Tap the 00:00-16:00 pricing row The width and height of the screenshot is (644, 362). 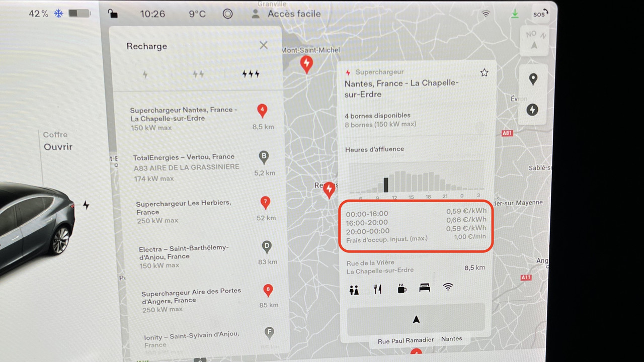pyautogui.click(x=416, y=213)
